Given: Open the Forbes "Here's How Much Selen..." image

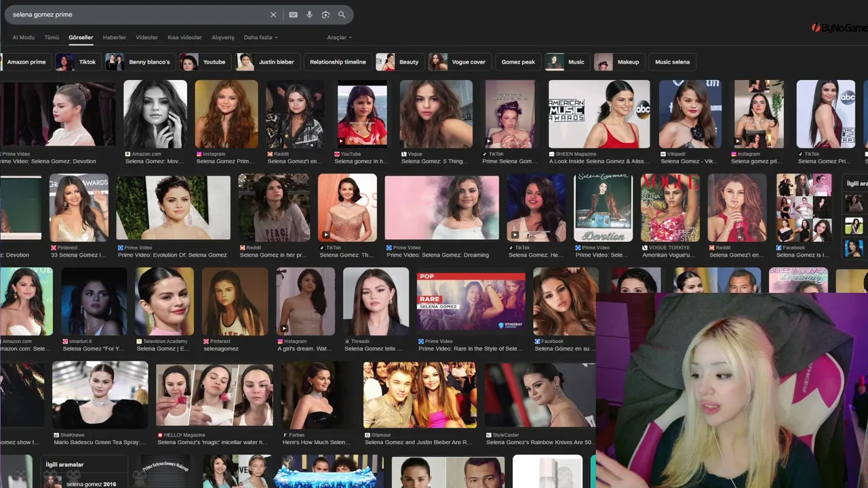Looking at the screenshot, I should point(316,394).
